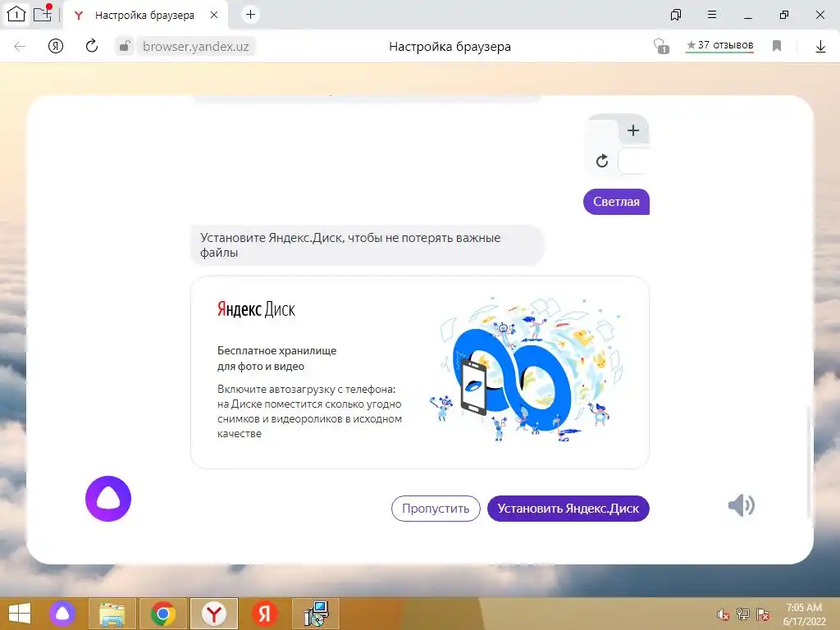This screenshot has height=630, width=840.
Task: Click the network tray icon
Action: [743, 614]
